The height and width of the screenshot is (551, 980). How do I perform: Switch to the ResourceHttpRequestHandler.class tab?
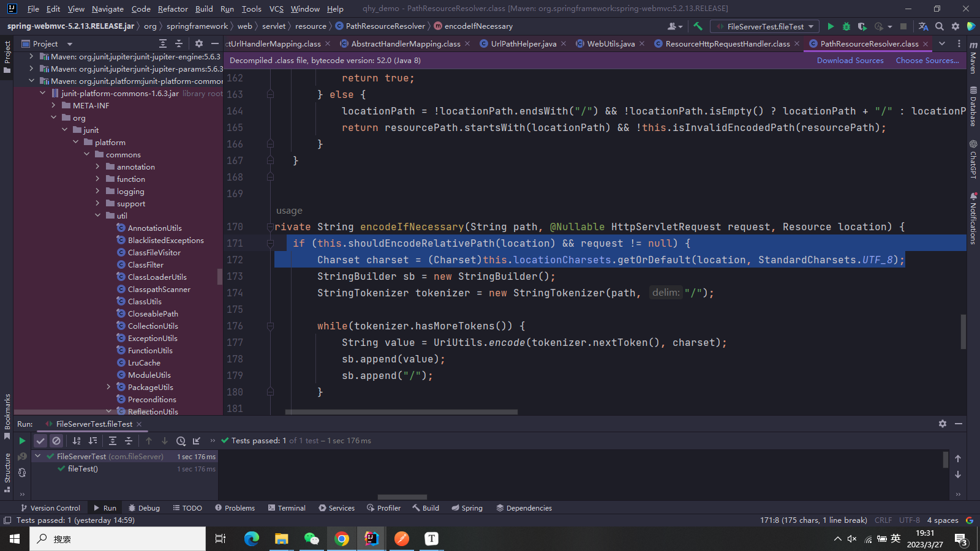pos(728,43)
